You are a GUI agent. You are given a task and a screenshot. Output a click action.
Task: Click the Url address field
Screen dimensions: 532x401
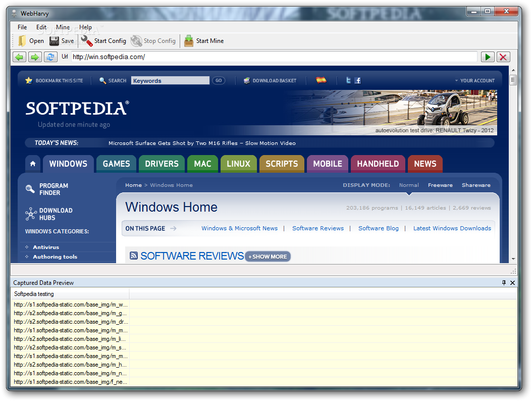click(274, 57)
